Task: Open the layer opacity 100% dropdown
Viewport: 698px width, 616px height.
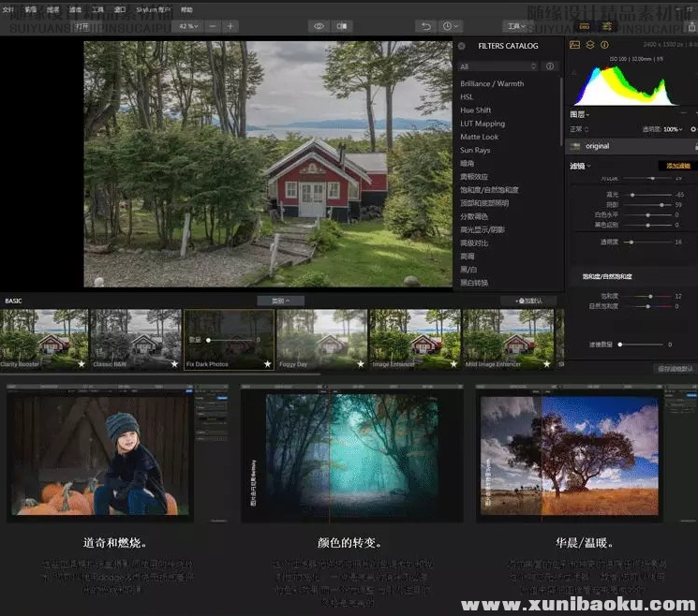Action: 670,129
